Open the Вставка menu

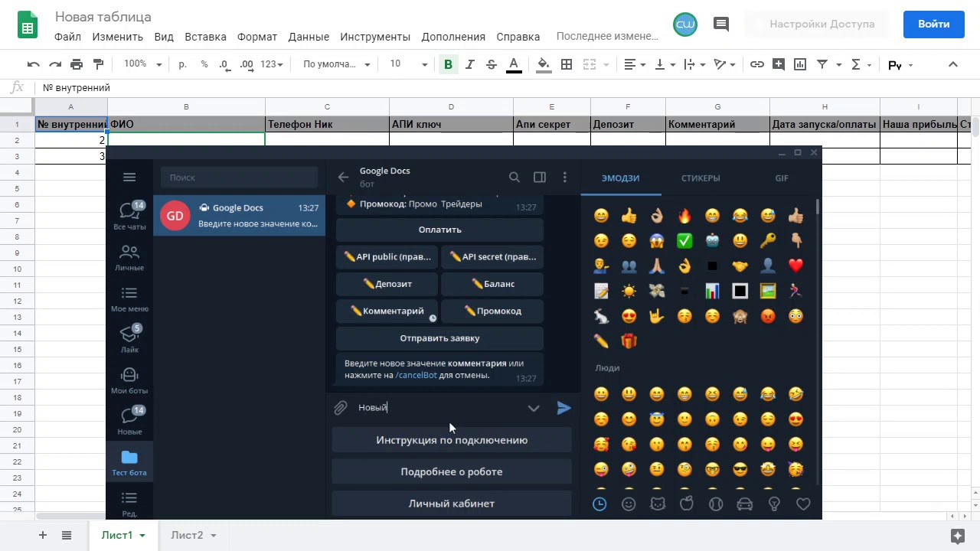205,37
